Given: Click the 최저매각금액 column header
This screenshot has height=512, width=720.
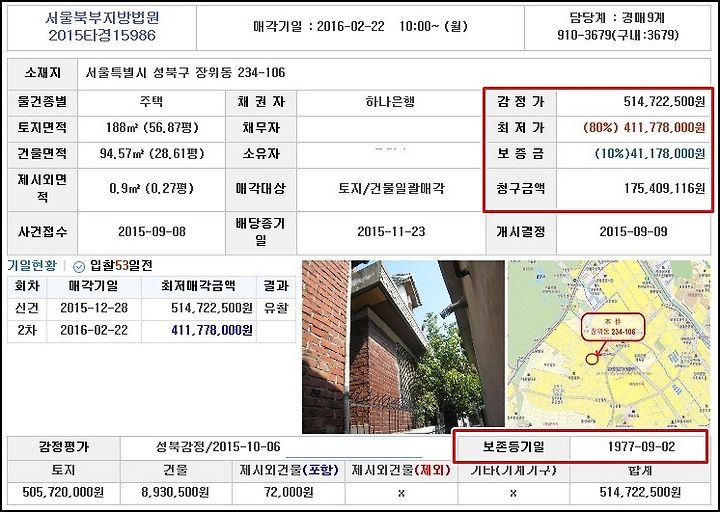Looking at the screenshot, I should (x=198, y=286).
